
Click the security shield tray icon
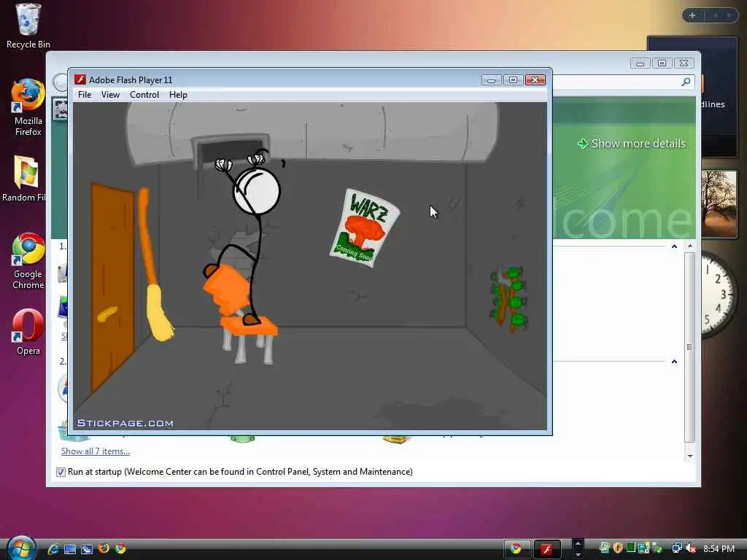(x=618, y=548)
